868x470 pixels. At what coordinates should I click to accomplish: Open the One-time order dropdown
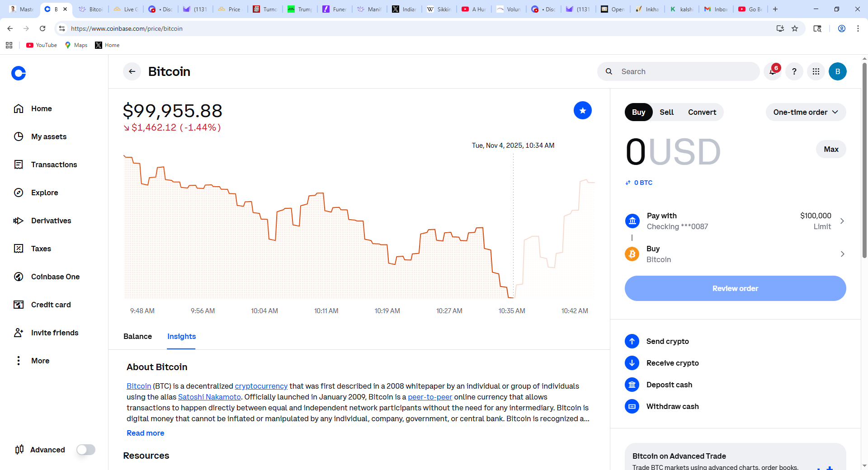[x=806, y=112]
